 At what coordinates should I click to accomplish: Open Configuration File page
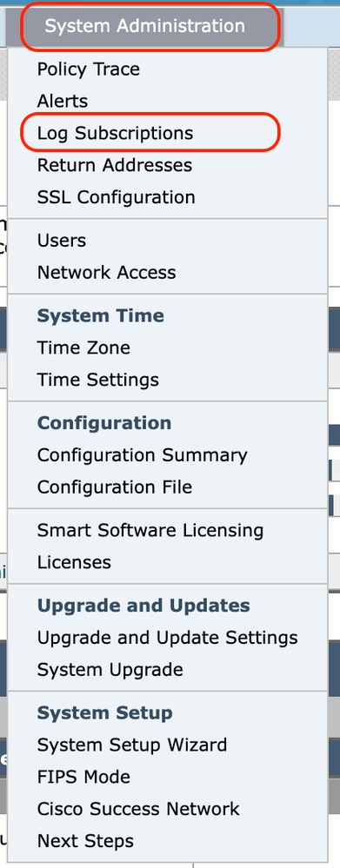[x=115, y=487]
